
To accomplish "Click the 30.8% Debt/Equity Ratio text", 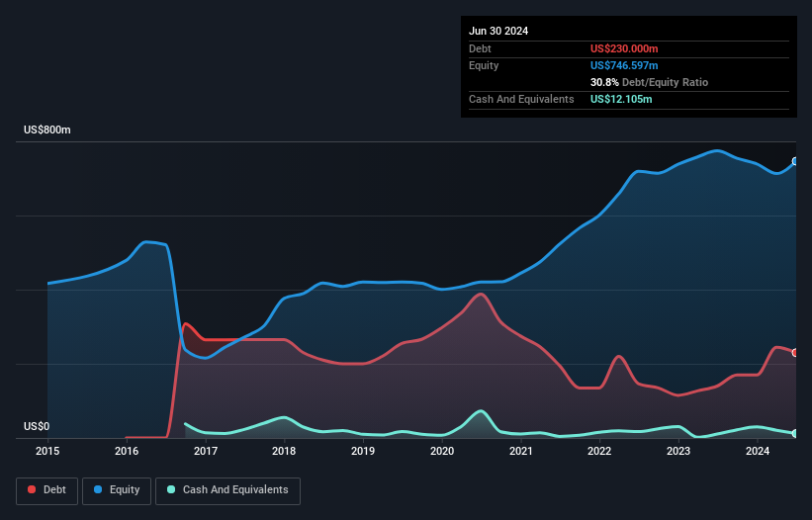I will point(649,82).
